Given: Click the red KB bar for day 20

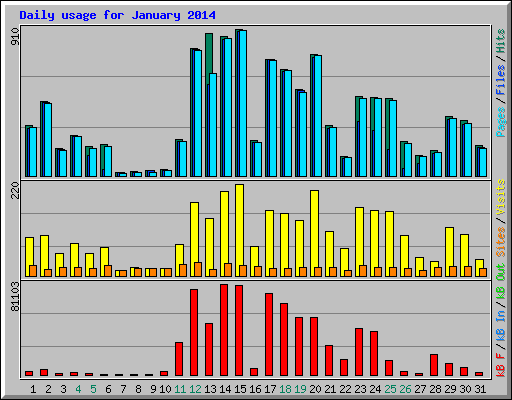Looking at the screenshot, I should coord(314,346).
